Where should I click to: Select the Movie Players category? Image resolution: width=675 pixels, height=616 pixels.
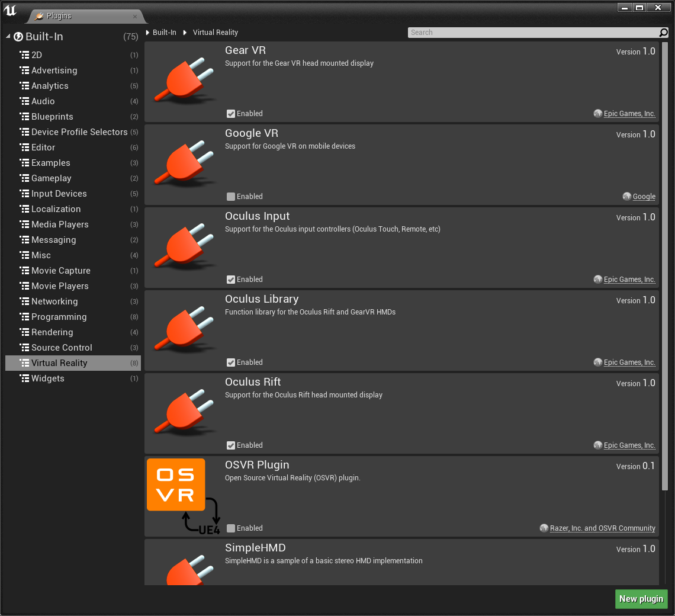tap(73, 286)
